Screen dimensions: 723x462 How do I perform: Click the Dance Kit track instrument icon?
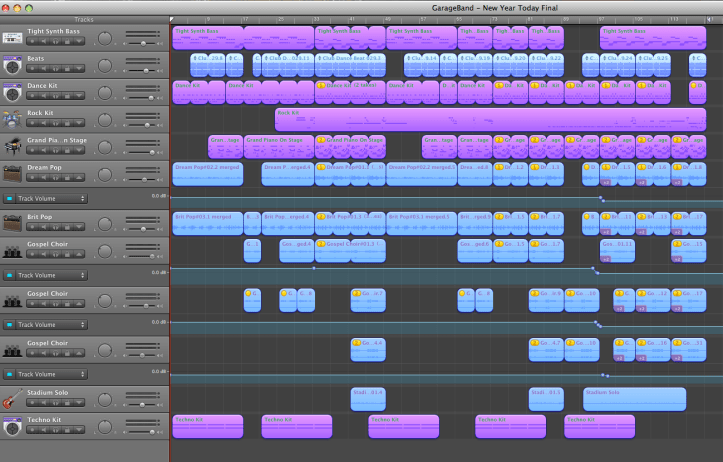[12, 92]
